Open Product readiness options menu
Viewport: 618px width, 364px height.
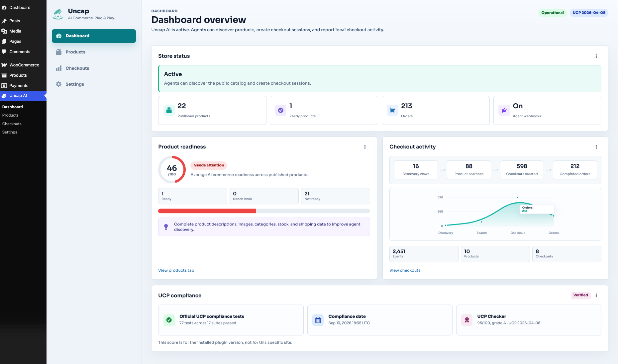(365, 147)
